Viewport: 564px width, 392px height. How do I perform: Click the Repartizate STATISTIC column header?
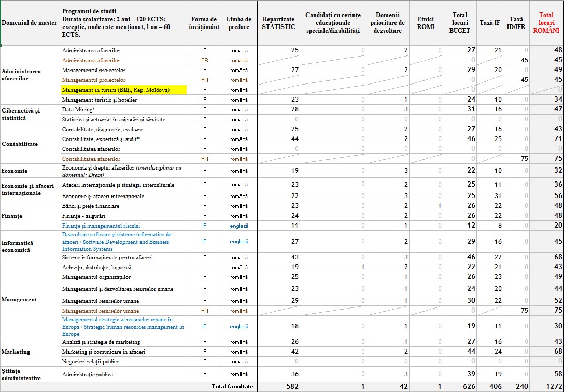(x=278, y=22)
